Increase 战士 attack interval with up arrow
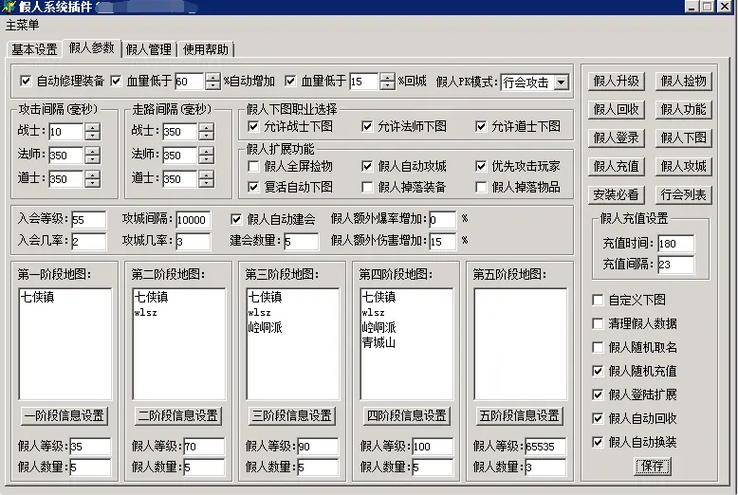This screenshot has height=495, width=738. tap(92, 127)
